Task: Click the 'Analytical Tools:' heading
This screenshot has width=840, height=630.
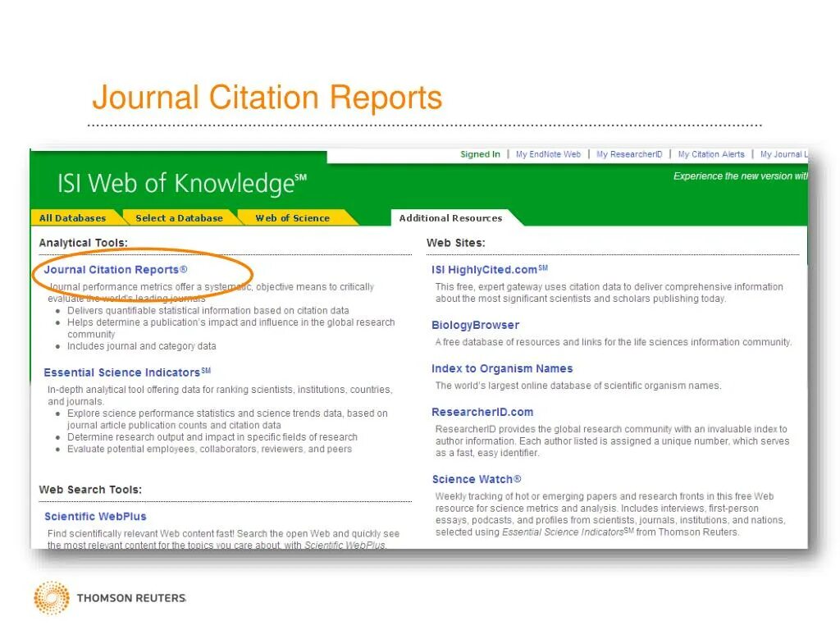Action: [x=83, y=243]
